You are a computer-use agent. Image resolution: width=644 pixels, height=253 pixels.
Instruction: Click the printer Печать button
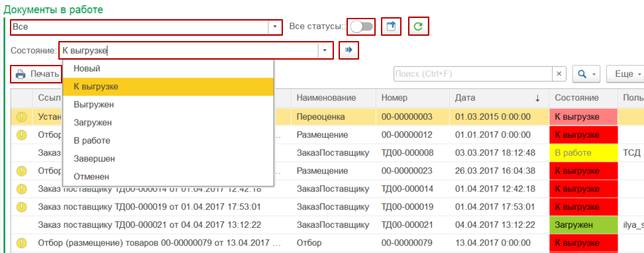37,74
